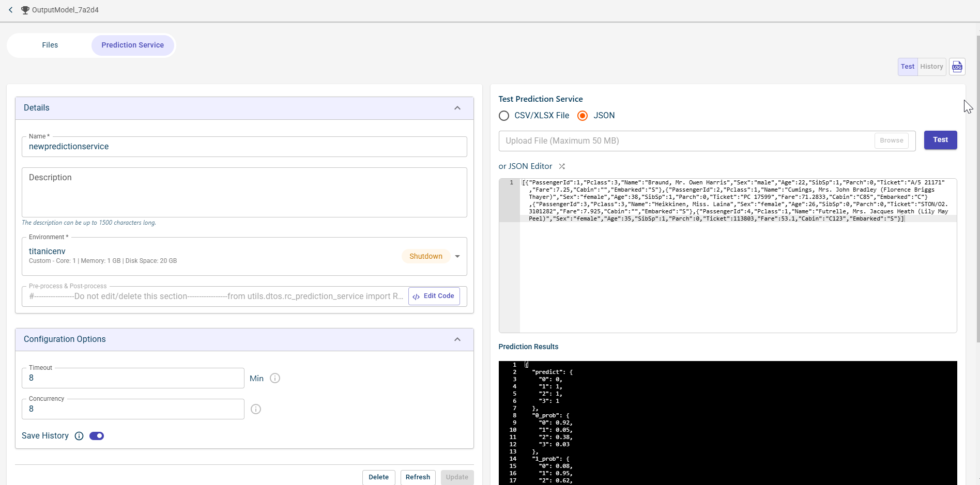Screen dimensions: 980x485
Task: Click the JSON Editor shuffle icon
Action: click(x=562, y=166)
